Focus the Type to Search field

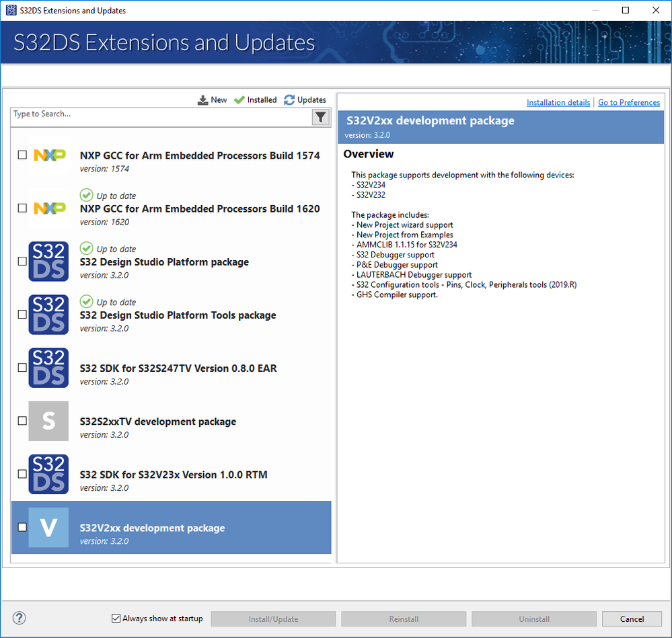pos(161,117)
